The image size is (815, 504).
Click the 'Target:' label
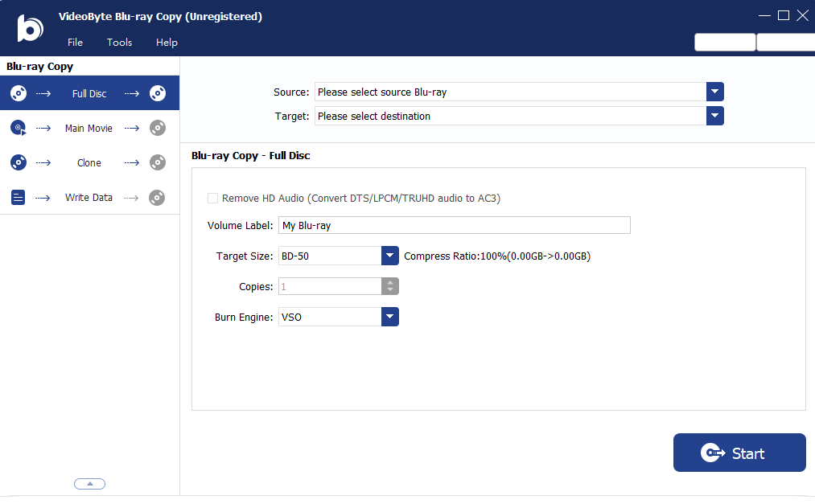tap(292, 117)
